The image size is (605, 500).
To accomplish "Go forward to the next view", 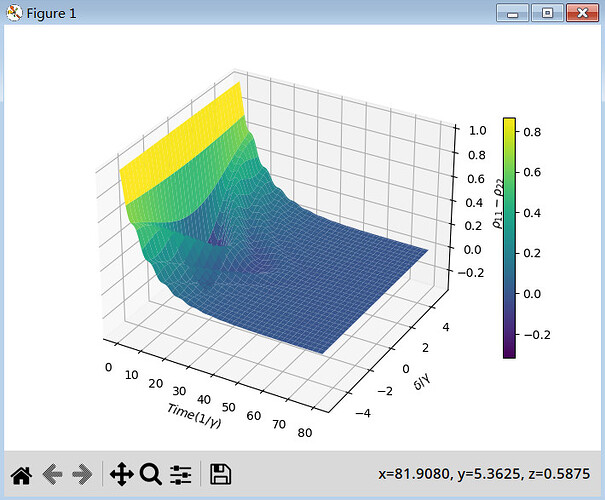I will coord(84,474).
